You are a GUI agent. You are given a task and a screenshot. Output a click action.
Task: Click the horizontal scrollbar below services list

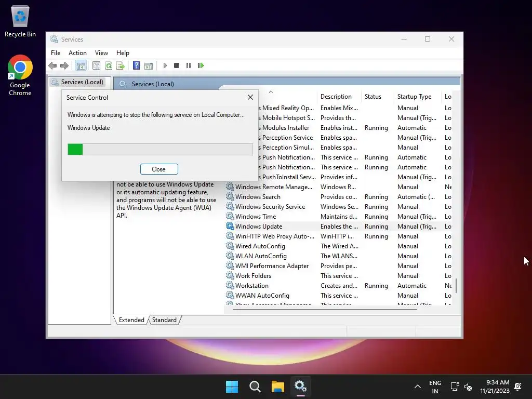325,309
